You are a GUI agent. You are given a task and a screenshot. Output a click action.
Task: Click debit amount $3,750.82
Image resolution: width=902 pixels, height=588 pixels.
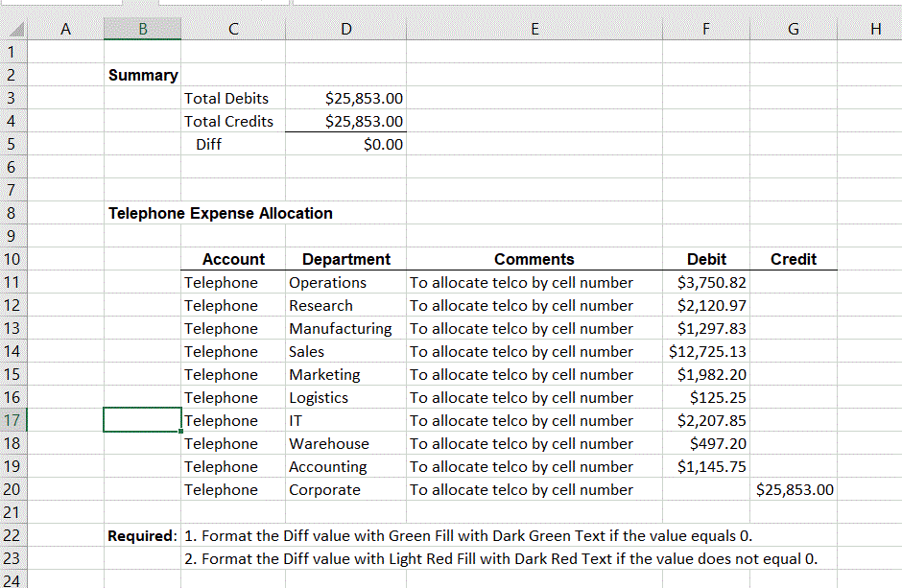click(706, 282)
